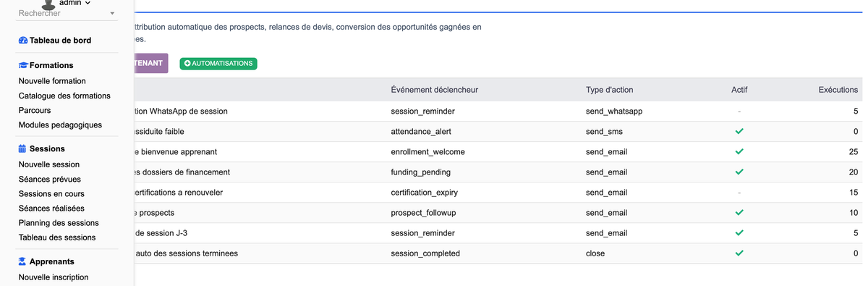Click the inactive dash for send_whatsapp row
The height and width of the screenshot is (286, 868).
pos(739,112)
